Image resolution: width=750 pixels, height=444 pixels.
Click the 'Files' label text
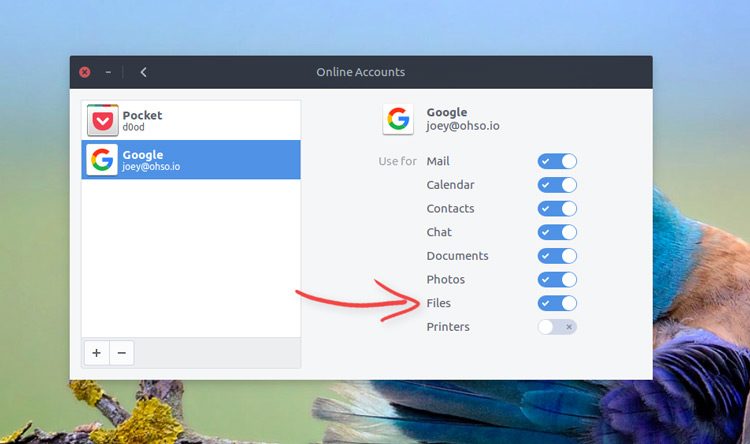[x=439, y=303]
